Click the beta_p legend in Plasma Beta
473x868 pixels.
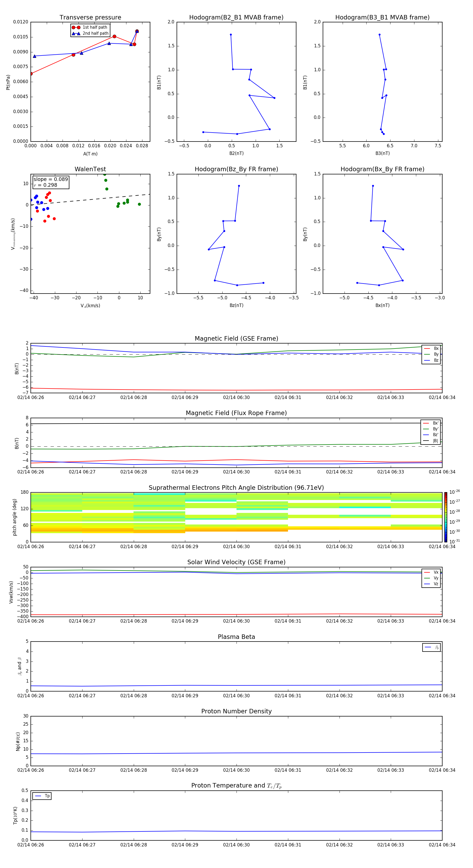[x=431, y=647]
